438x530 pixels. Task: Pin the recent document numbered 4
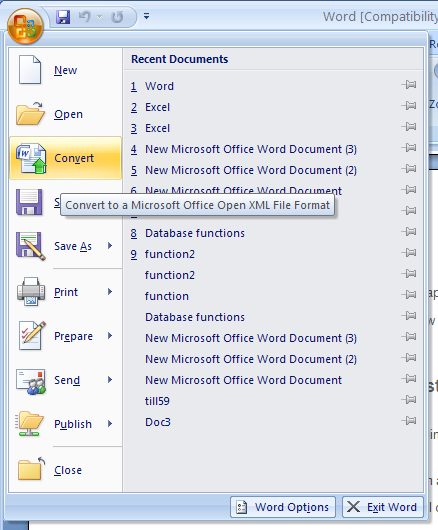[409, 147]
